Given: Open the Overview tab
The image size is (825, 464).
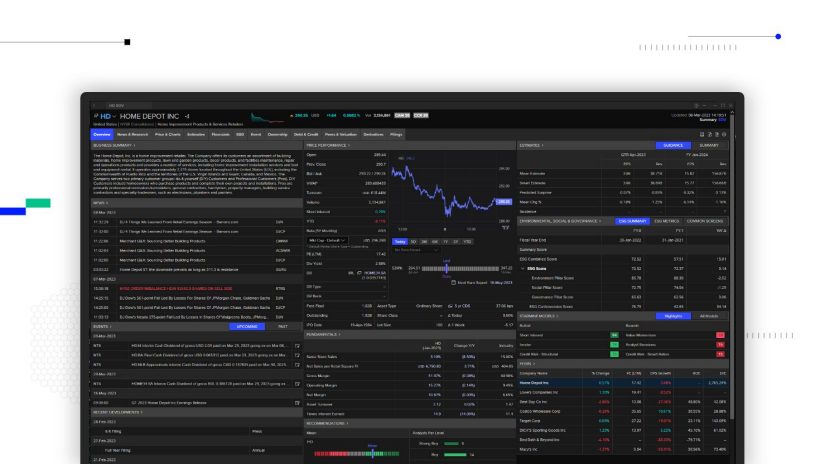Looking at the screenshot, I should coord(102,135).
